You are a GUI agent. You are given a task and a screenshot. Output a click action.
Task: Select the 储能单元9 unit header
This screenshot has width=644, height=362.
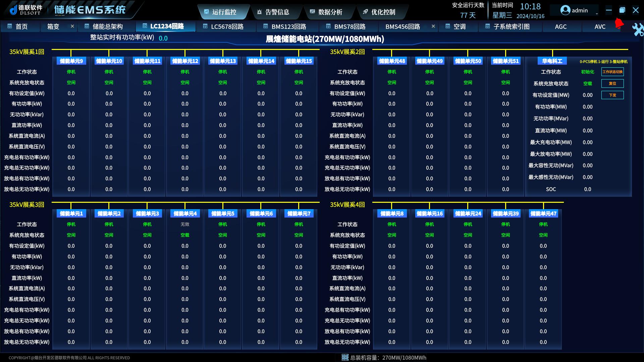point(71,61)
